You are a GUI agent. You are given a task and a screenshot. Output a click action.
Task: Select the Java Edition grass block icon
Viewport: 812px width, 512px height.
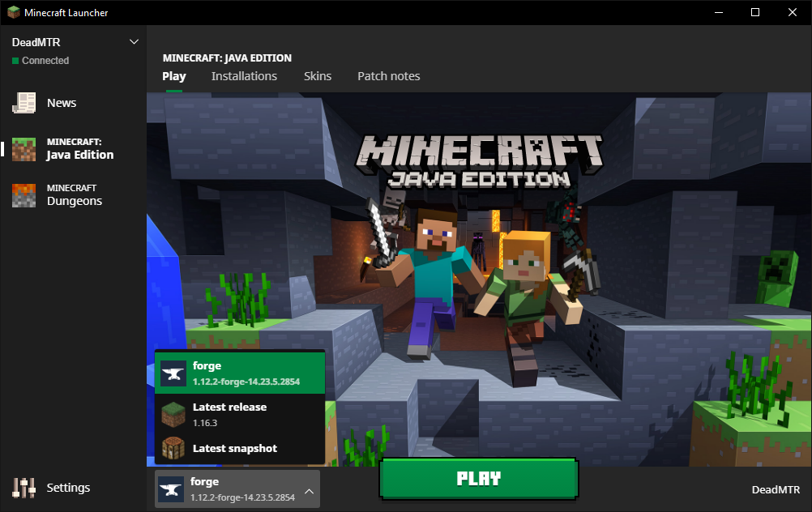(x=24, y=149)
